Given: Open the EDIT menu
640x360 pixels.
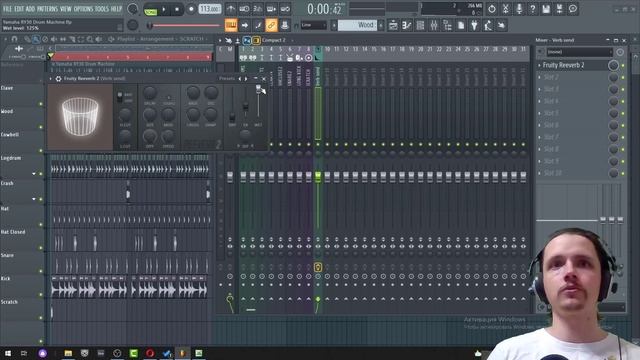Looking at the screenshot, I should [x=19, y=9].
